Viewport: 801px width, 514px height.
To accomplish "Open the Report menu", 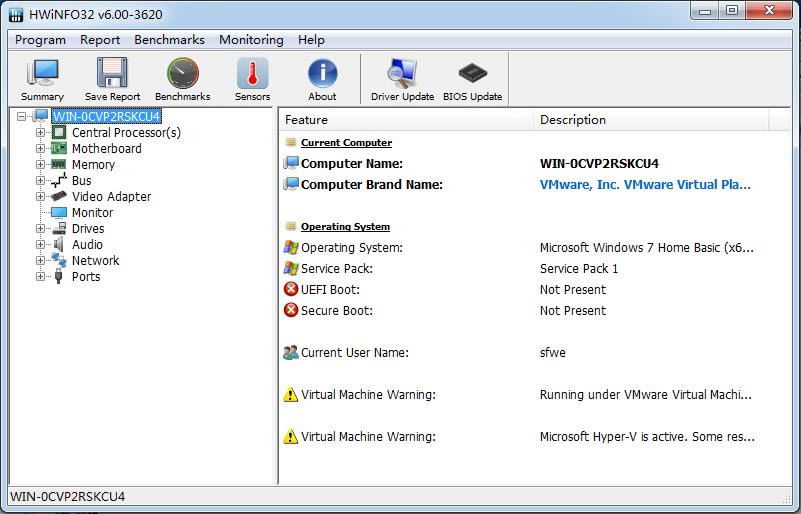I will click(x=100, y=40).
